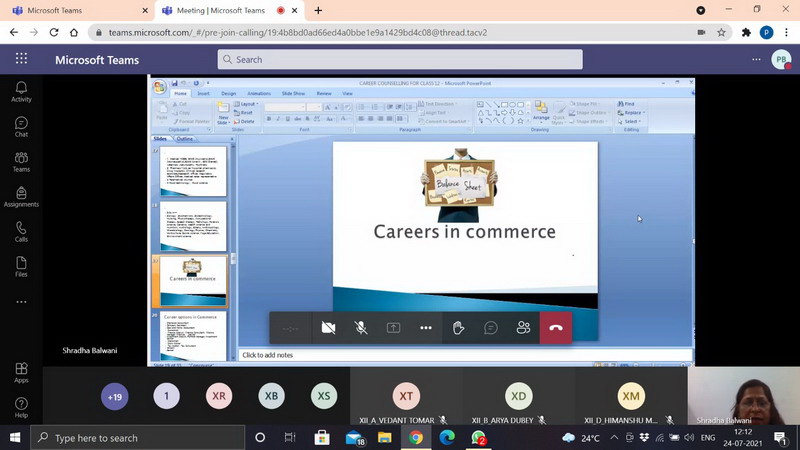The width and height of the screenshot is (800, 450).
Task: Open the Review ribbon tab in PowerPoint
Action: [x=323, y=94]
